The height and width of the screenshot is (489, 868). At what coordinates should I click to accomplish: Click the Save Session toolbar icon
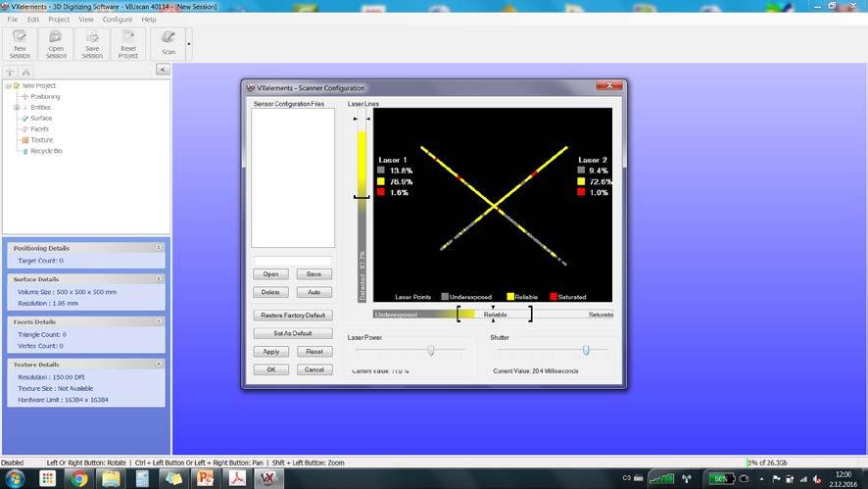click(92, 44)
